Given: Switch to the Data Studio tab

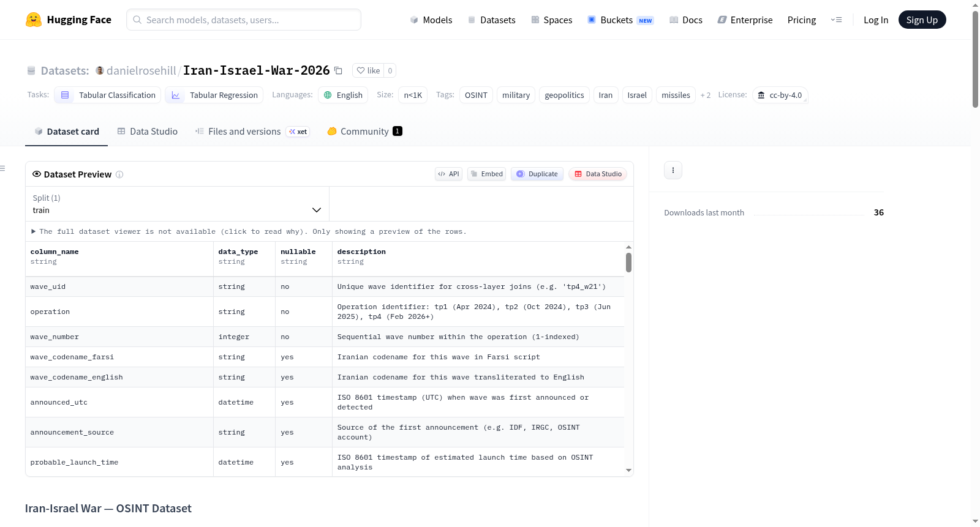Looking at the screenshot, I should click(x=148, y=131).
